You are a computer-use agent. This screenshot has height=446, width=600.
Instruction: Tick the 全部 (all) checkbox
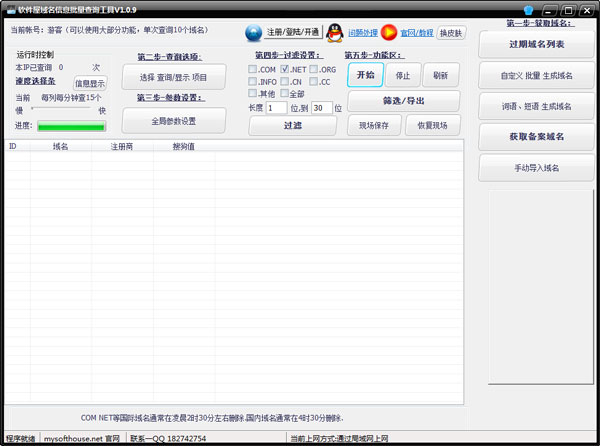tap(285, 94)
